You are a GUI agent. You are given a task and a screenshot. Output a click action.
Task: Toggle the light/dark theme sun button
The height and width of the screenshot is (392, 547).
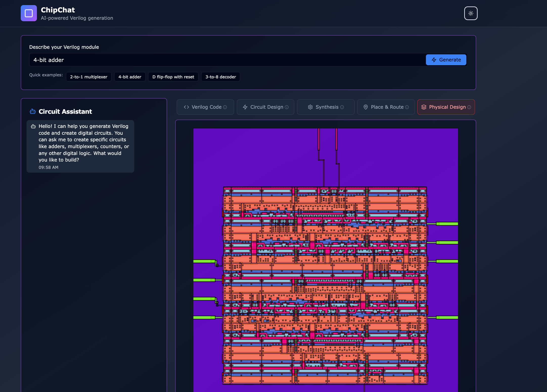point(471,13)
